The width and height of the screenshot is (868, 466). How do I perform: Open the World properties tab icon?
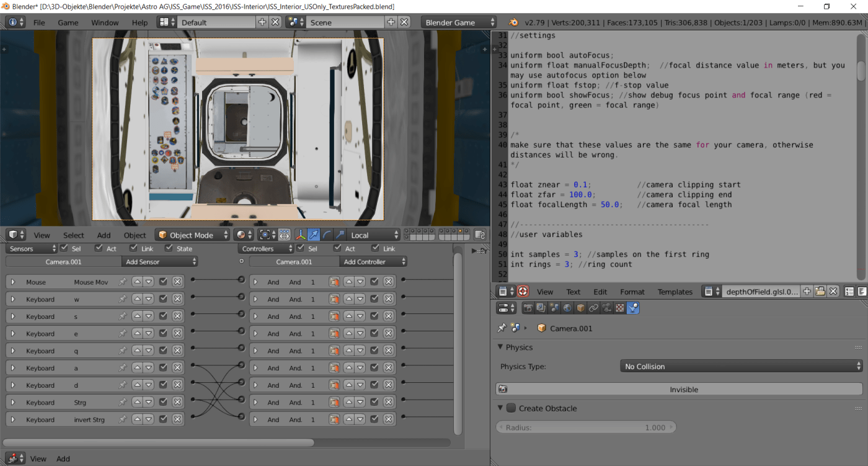click(x=567, y=308)
